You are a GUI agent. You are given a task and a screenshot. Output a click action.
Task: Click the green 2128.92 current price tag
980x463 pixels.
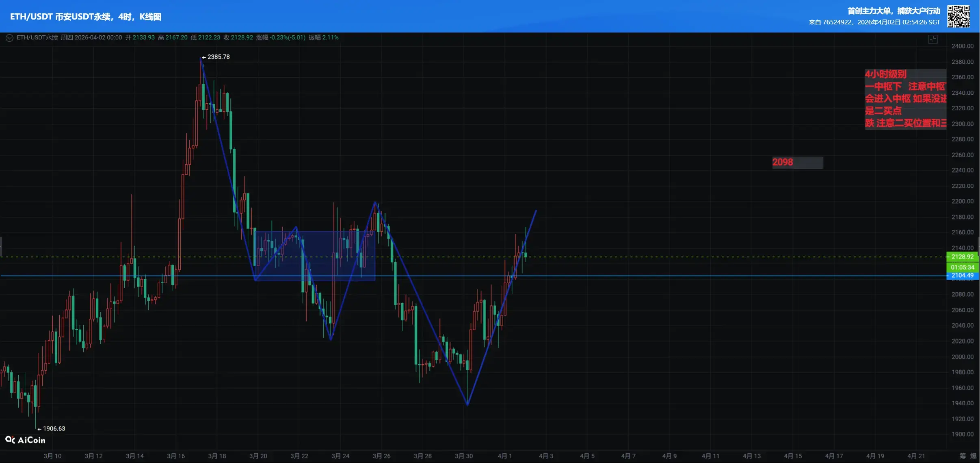tap(962, 256)
